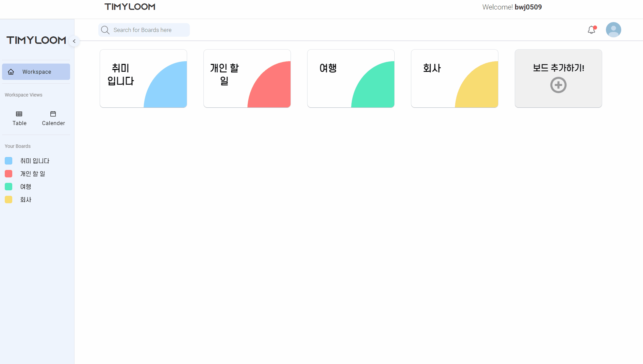Open the 회사 board card
This screenshot has height=364, width=643.
(x=455, y=79)
